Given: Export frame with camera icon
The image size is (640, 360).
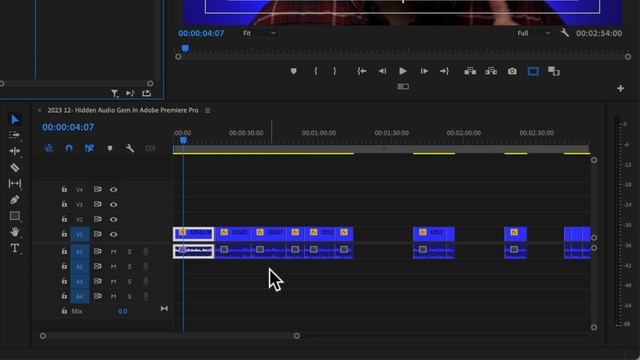Looking at the screenshot, I should pyautogui.click(x=512, y=71).
